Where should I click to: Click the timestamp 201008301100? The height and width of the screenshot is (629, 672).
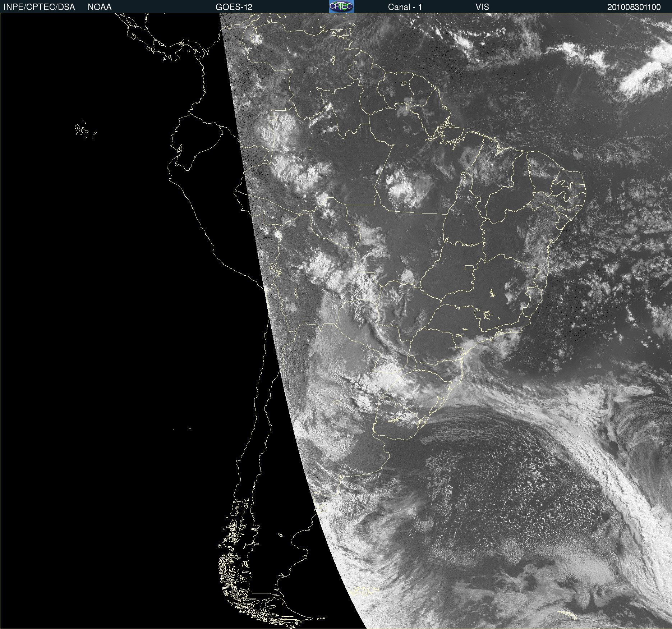(634, 7)
